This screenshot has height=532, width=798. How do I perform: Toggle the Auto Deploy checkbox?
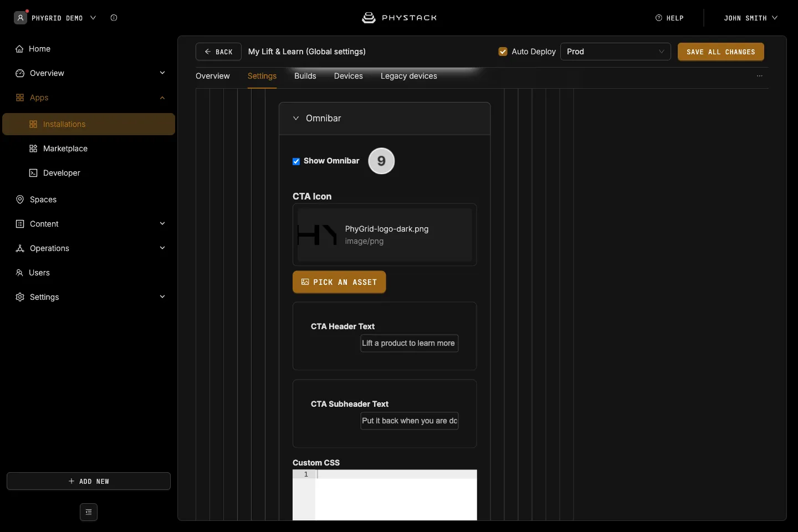pyautogui.click(x=503, y=52)
